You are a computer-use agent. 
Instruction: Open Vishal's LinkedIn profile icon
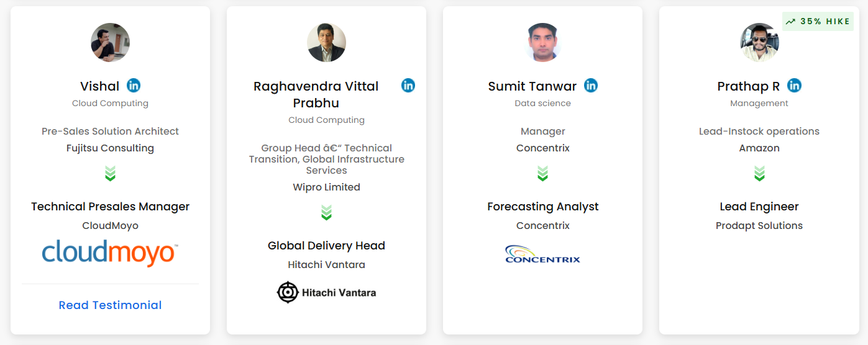[134, 86]
